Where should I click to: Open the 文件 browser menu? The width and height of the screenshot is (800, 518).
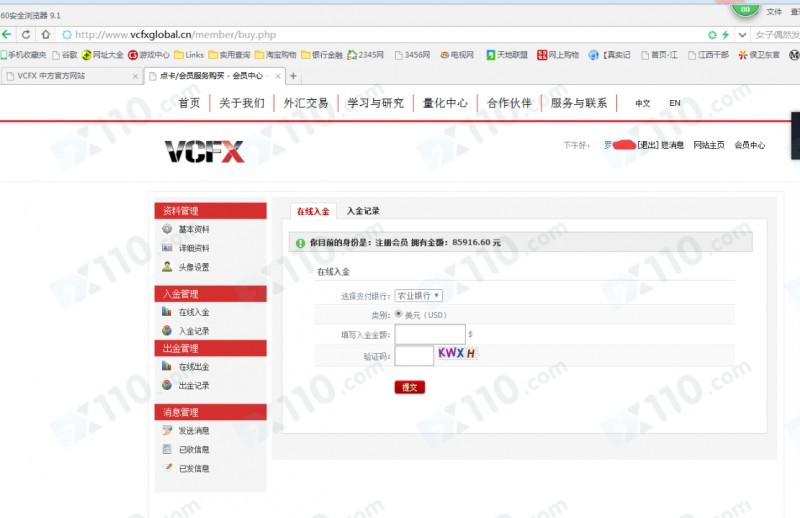[x=773, y=11]
